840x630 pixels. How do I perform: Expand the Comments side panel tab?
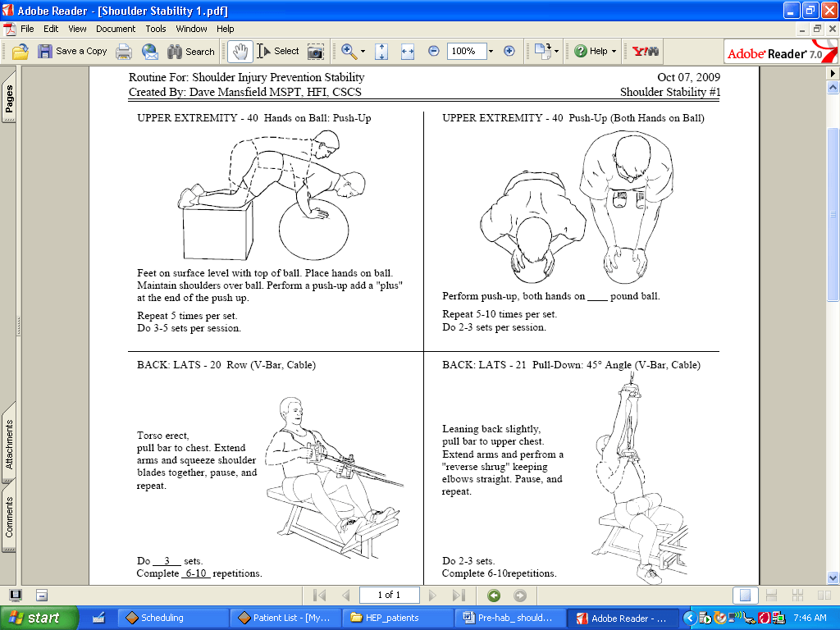[x=9, y=517]
